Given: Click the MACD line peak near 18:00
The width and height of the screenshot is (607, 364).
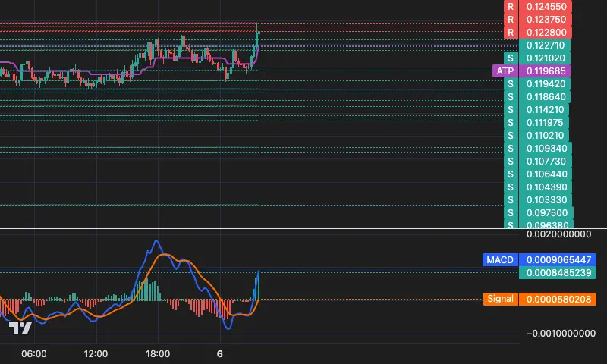Looking at the screenshot, I should click(x=156, y=241).
